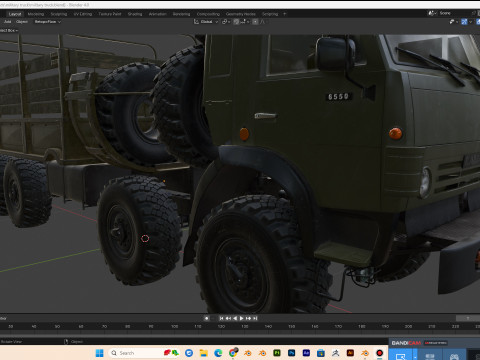The image size is (480, 360).
Task: Open proportional editing falloff menu
Action: [263, 22]
